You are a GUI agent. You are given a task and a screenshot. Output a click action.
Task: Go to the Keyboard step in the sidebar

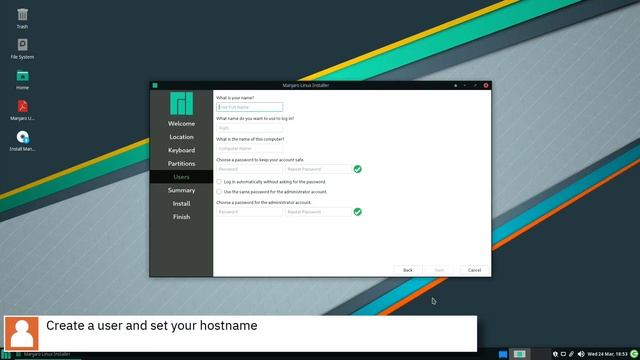(181, 150)
